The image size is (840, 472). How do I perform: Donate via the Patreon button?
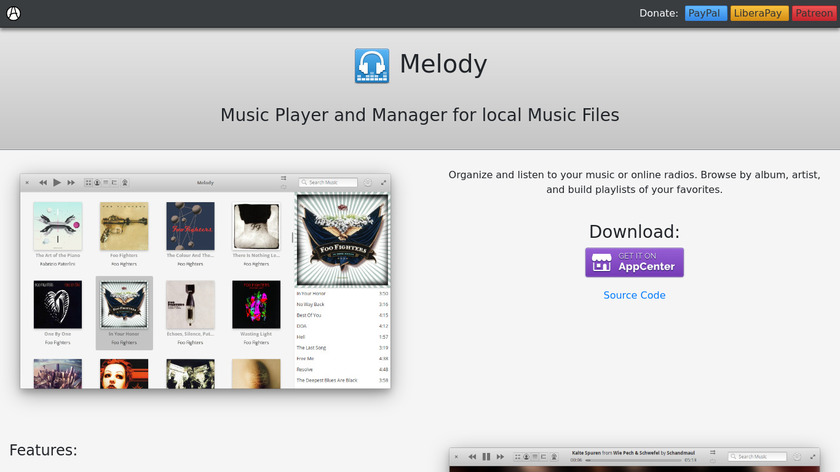tap(813, 13)
